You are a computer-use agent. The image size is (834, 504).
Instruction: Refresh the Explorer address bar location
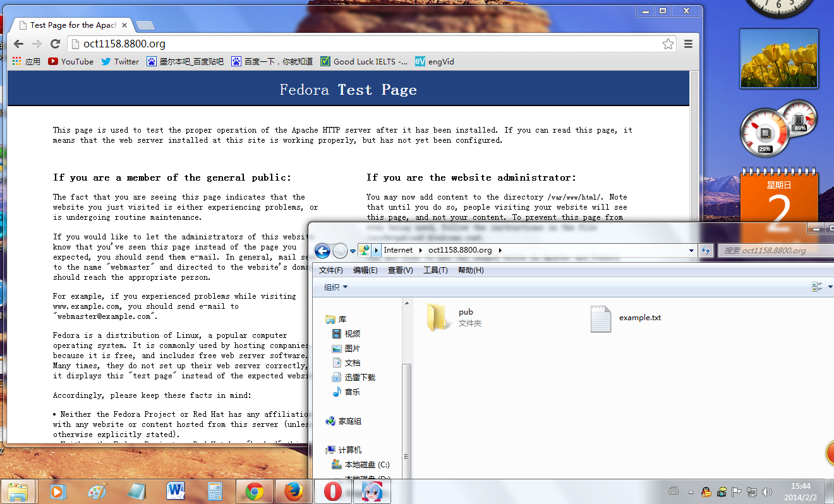click(x=706, y=250)
